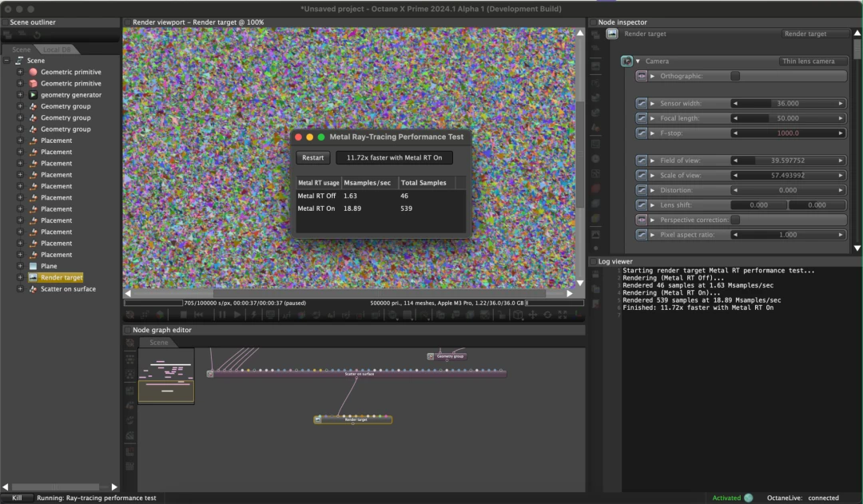Click the stop render icon in viewport toolbar
The width and height of the screenshot is (863, 504).
coord(184,315)
